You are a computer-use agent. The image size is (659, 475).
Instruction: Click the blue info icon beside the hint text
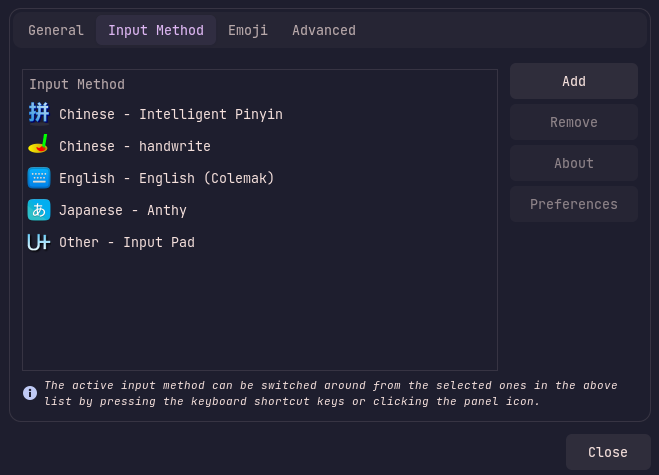[30, 393]
